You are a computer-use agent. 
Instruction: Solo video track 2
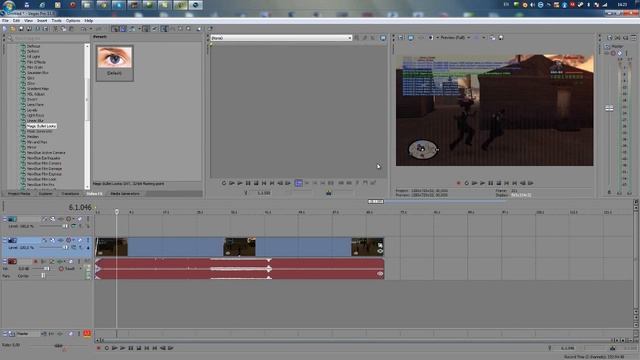(88, 240)
